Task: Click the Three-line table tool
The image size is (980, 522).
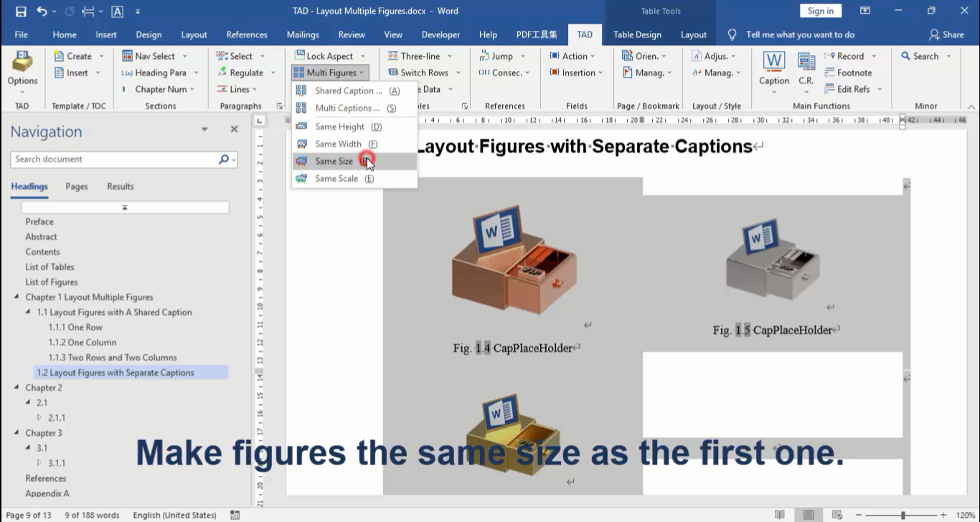Action: pos(420,56)
